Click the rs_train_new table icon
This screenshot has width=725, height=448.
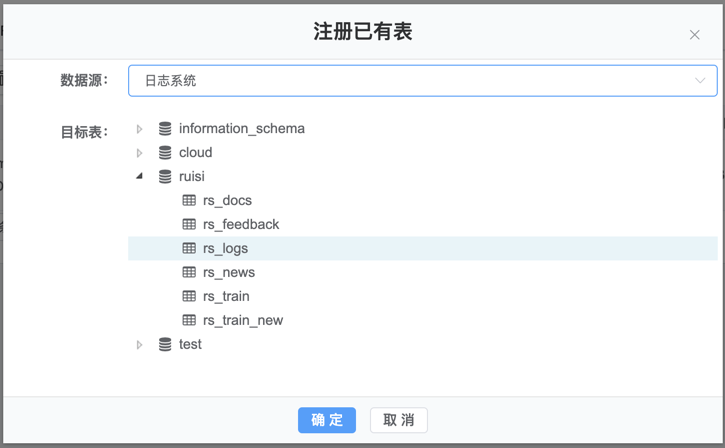pyautogui.click(x=189, y=321)
